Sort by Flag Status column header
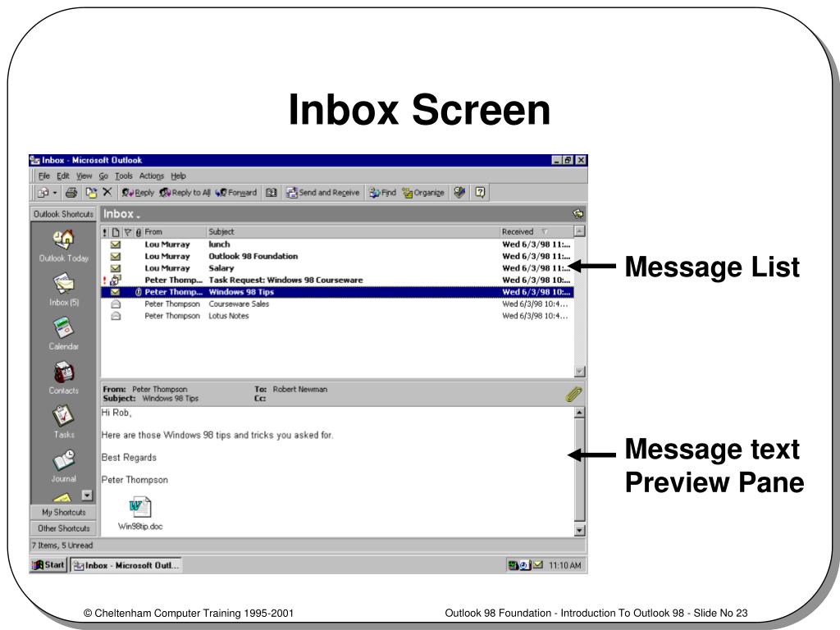This screenshot has height=630, width=840. tap(127, 232)
